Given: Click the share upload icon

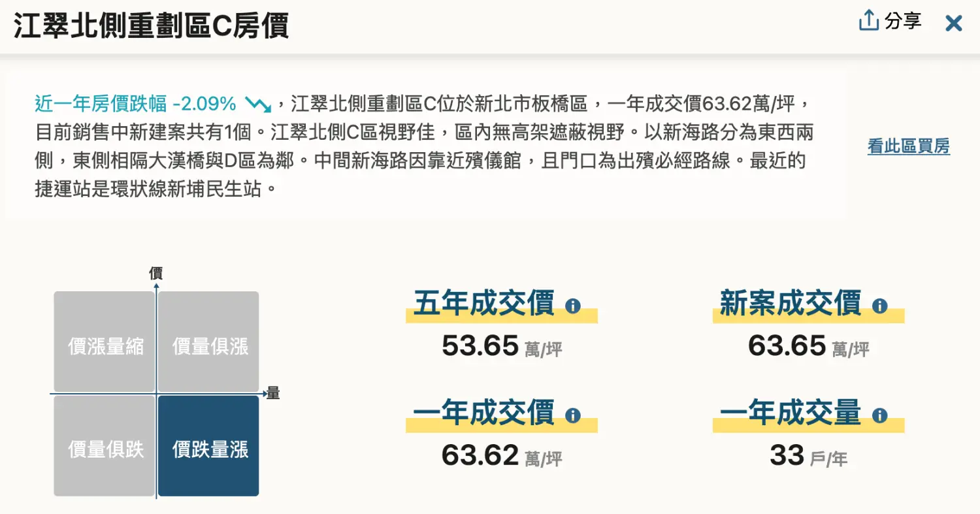Looking at the screenshot, I should point(868,21).
